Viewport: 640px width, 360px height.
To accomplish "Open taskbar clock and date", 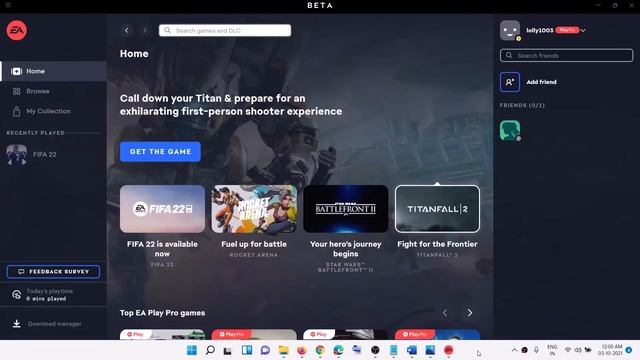I will pyautogui.click(x=611, y=350).
